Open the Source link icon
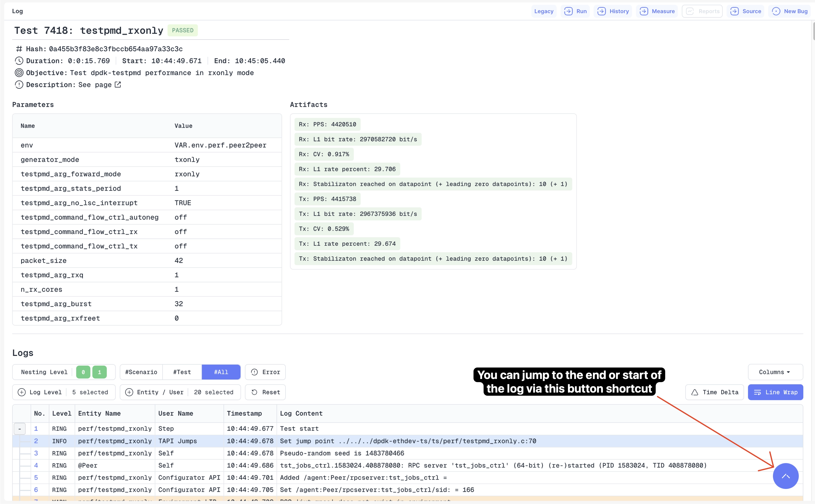This screenshot has height=504, width=815. pos(734,11)
